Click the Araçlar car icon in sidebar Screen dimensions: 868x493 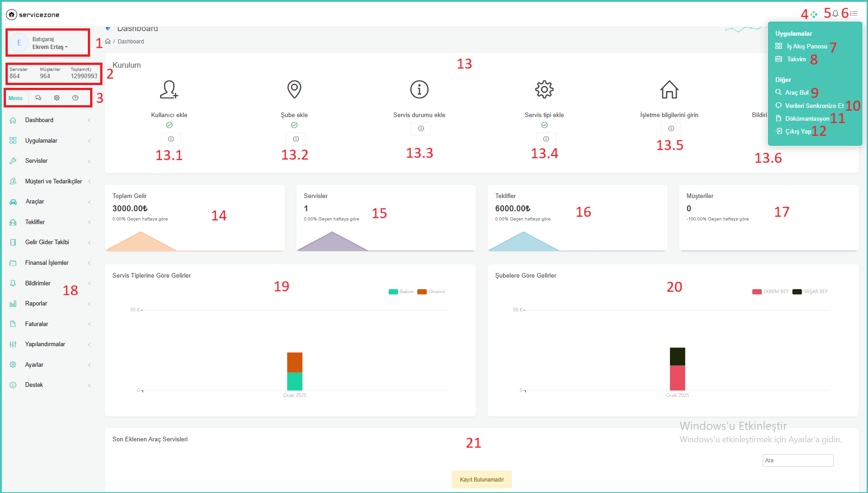click(13, 202)
